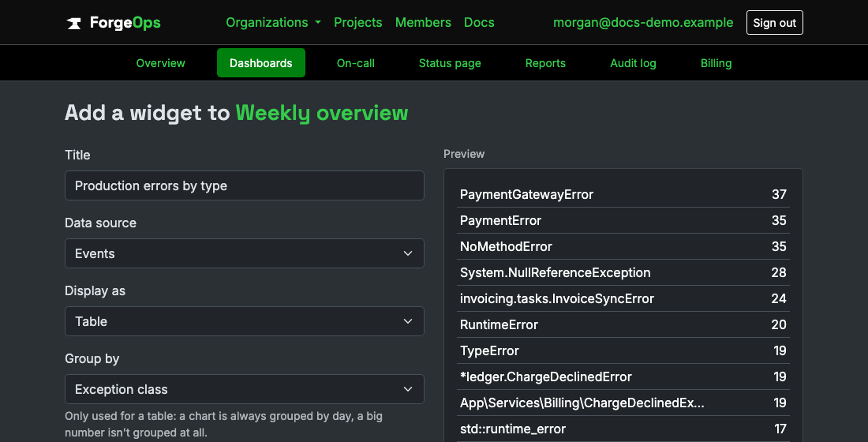This screenshot has height=442, width=868.
Task: Open the Reports tab
Action: (545, 63)
